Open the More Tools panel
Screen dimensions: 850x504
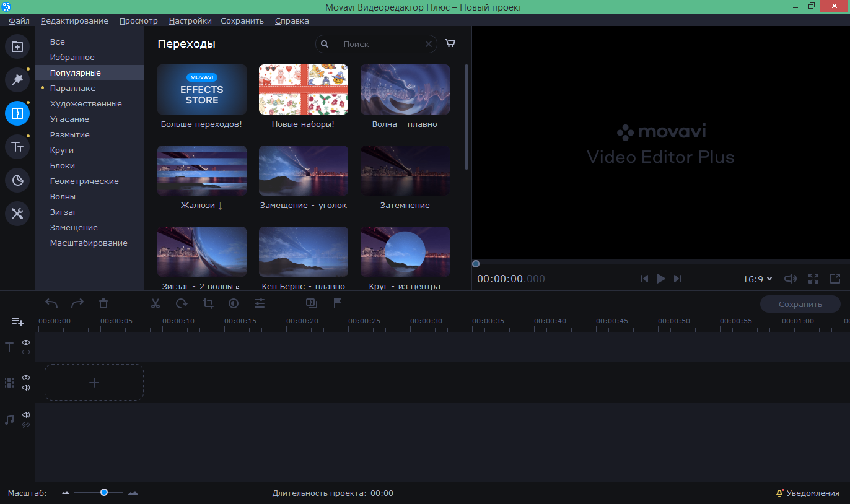pyautogui.click(x=17, y=214)
